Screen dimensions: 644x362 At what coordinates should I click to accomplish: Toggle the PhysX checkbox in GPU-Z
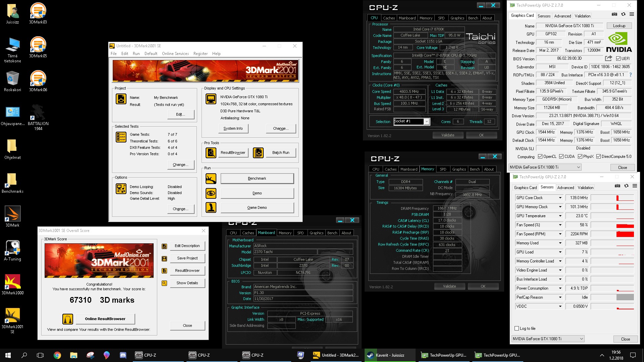[x=580, y=157]
